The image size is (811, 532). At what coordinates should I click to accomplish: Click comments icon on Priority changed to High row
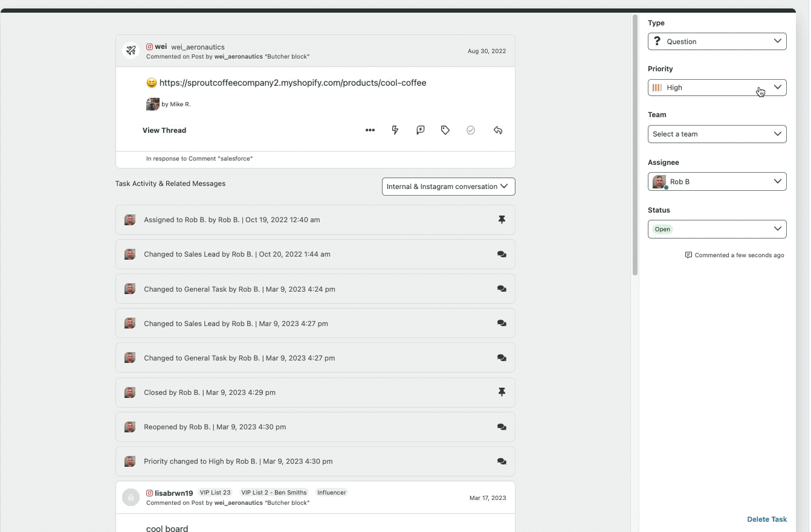click(502, 461)
